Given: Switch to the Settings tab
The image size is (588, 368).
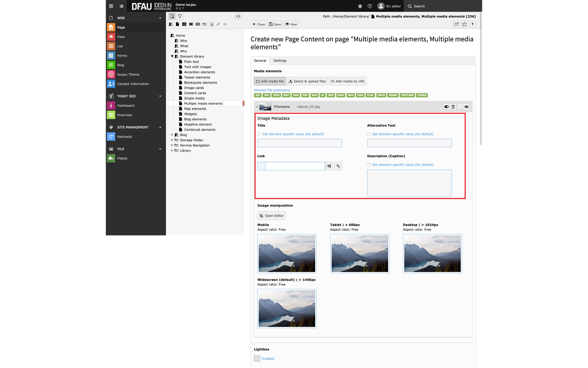Looking at the screenshot, I should 280,61.
